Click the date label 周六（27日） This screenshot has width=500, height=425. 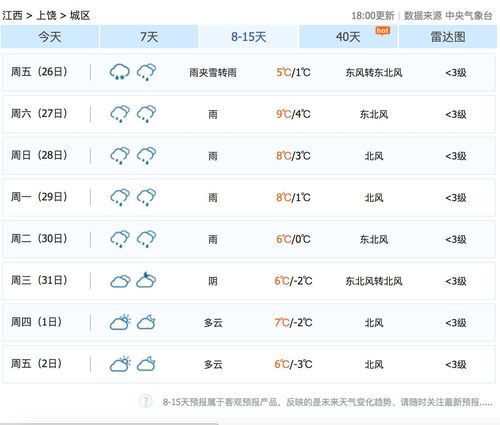(x=39, y=114)
